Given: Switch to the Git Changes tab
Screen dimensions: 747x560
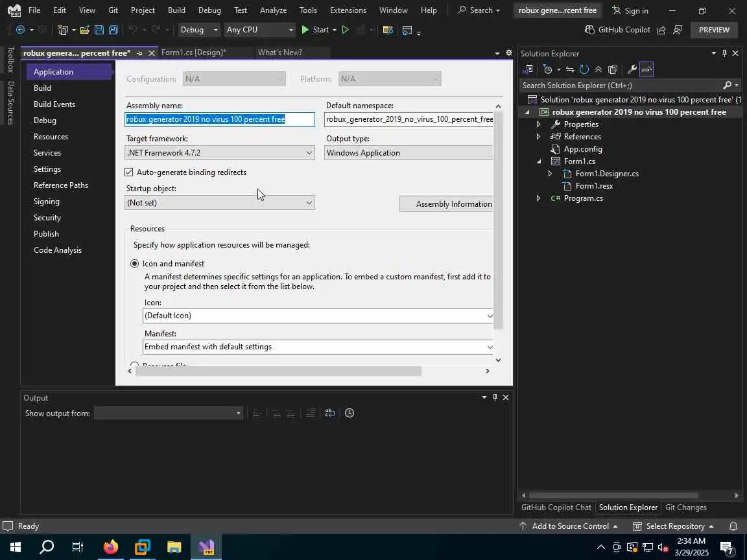Looking at the screenshot, I should pyautogui.click(x=685, y=507).
